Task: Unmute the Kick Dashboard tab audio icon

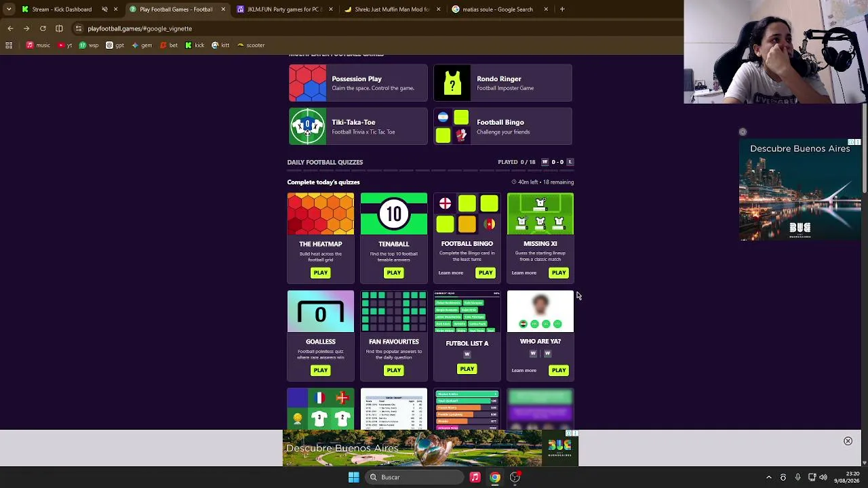Action: 104,9
